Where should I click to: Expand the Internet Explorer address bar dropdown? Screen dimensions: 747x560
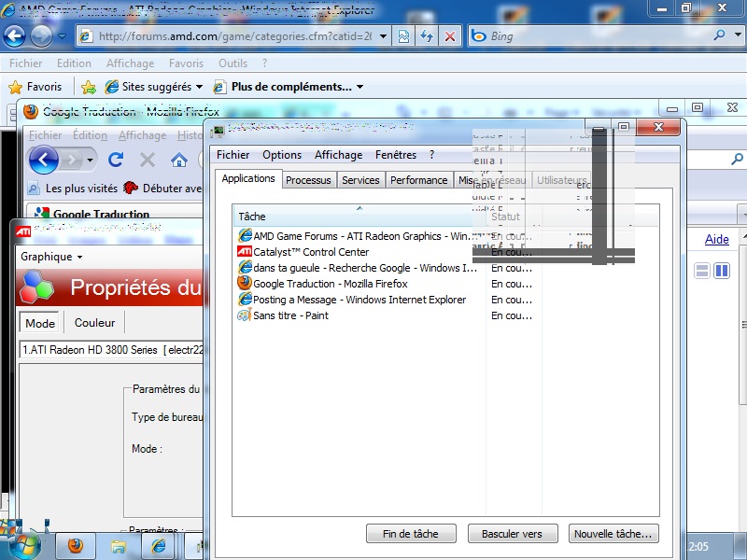coord(383,36)
